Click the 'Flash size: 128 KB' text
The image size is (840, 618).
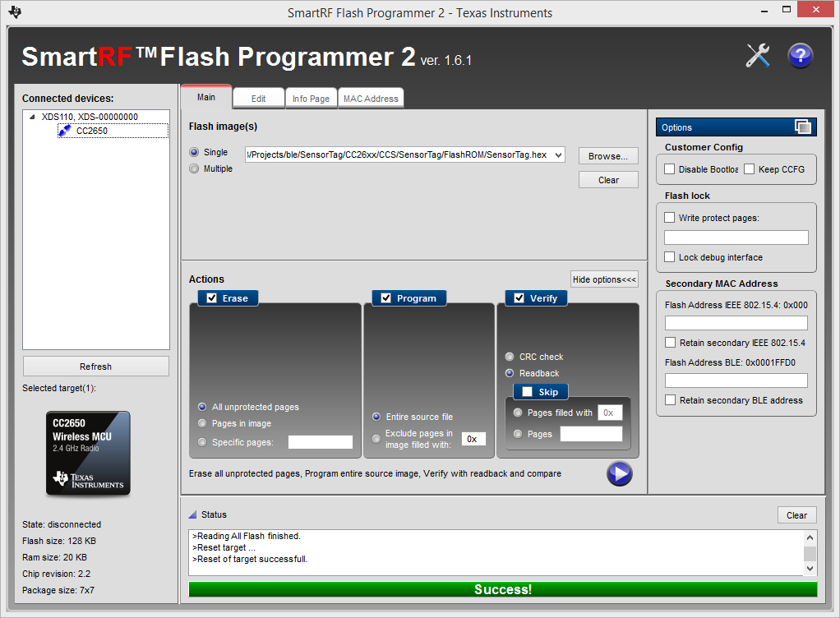59,541
